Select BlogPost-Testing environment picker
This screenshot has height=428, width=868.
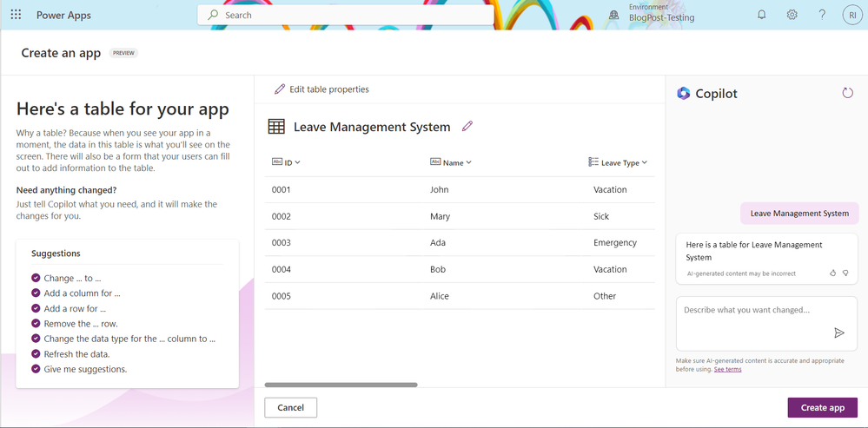coord(661,17)
